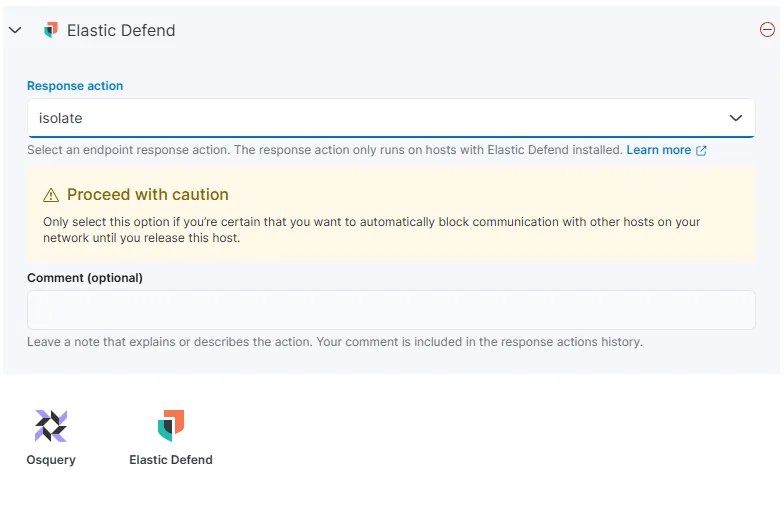Viewport: 784px width, 520px height.
Task: Click the dropdown arrow in Response action
Action: click(736, 118)
